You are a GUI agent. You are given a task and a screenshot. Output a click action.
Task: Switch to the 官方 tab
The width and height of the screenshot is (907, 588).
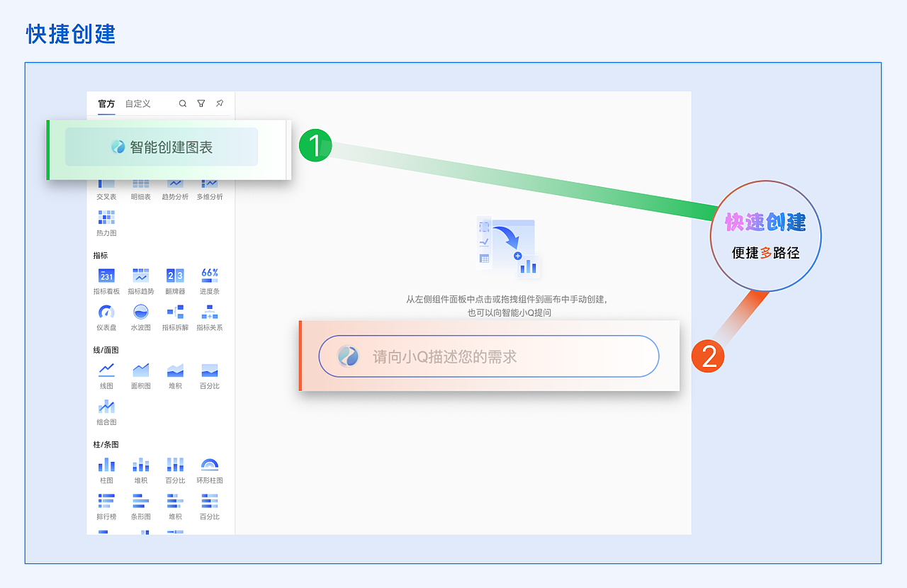coord(106,103)
